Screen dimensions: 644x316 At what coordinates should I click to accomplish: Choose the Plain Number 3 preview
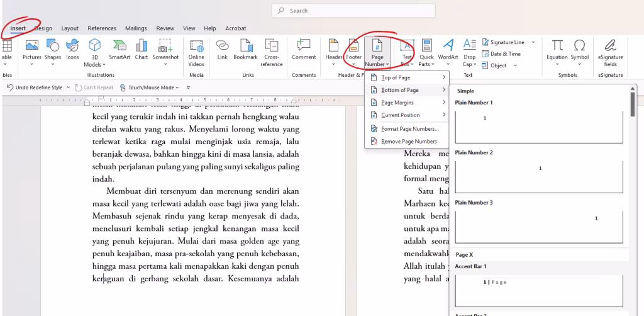pyautogui.click(x=539, y=227)
